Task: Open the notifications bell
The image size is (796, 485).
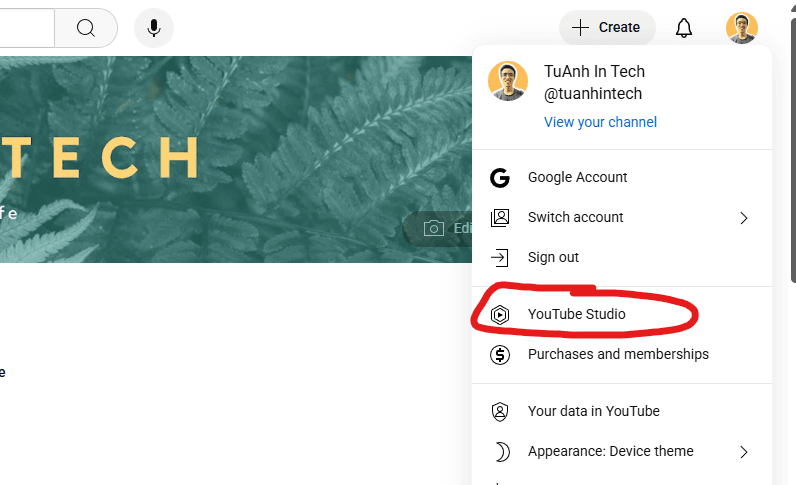Action: click(x=684, y=27)
